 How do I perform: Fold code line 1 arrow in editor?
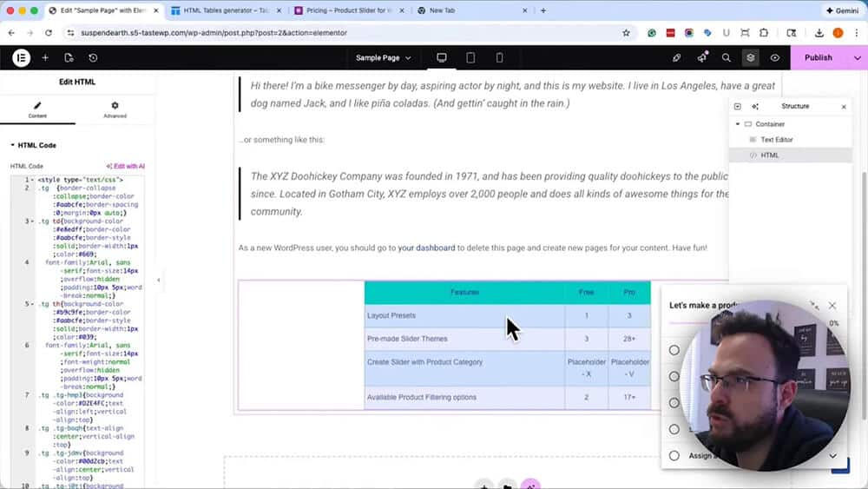click(x=32, y=180)
